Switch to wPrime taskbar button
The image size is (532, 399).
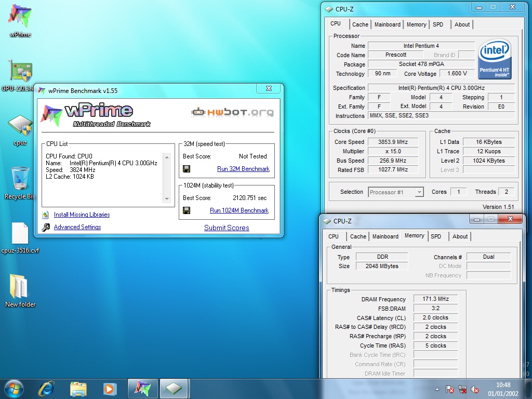point(142,389)
